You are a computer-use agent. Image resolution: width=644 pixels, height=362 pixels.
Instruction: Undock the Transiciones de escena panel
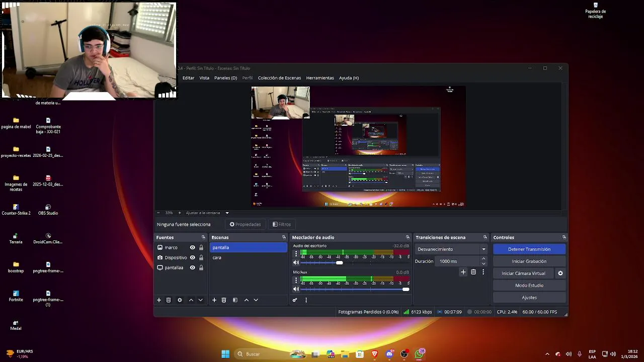[x=485, y=237]
